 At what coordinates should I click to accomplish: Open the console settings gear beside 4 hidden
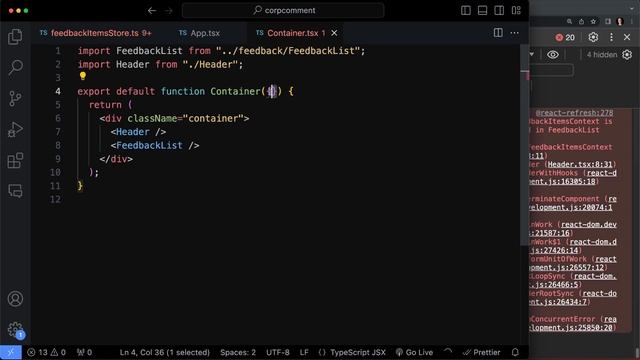pos(627,54)
